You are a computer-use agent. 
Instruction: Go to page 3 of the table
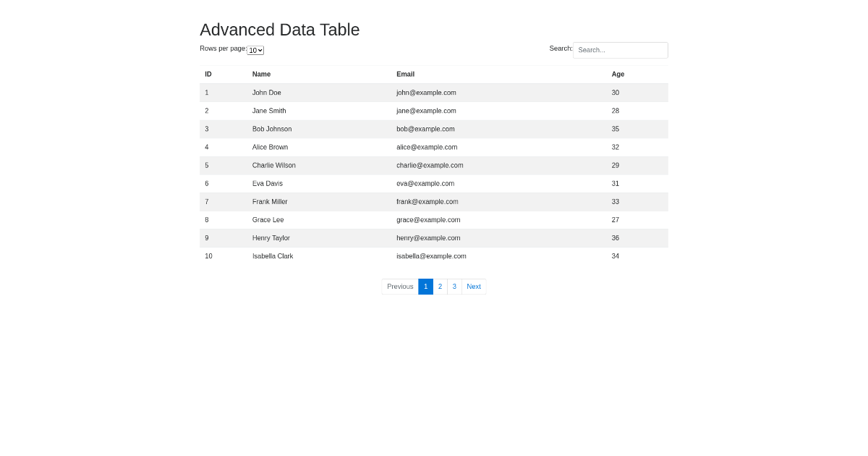tap(454, 287)
